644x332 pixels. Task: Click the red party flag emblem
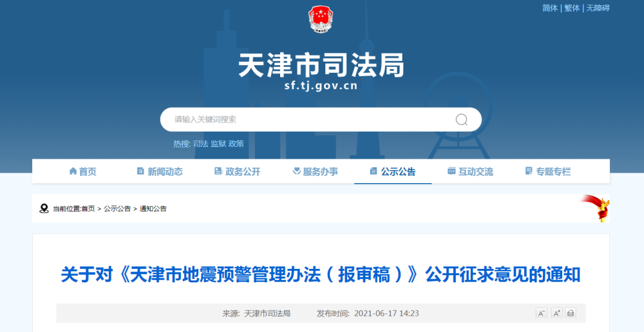coord(598,208)
